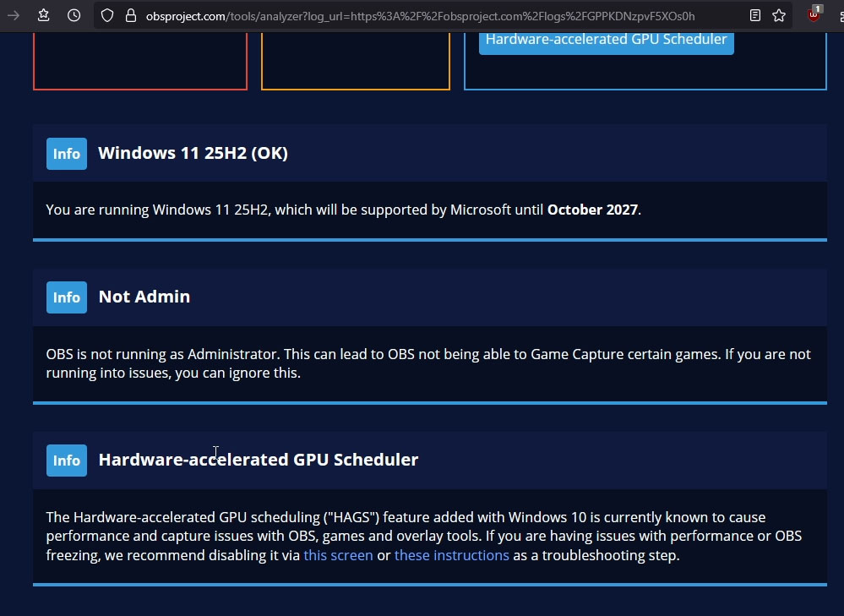Focus the obsproject.com URL address field

[x=422, y=15]
